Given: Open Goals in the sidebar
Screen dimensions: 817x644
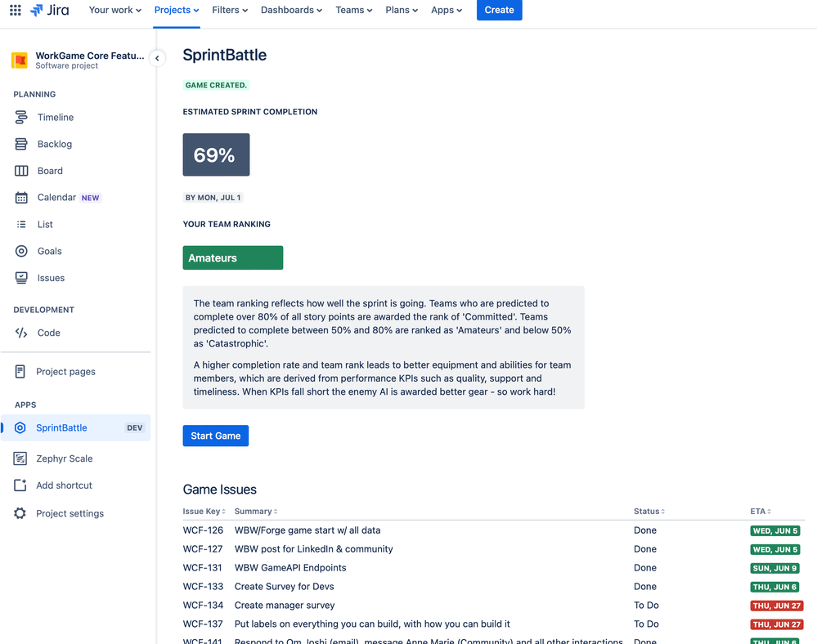Looking at the screenshot, I should click(50, 251).
